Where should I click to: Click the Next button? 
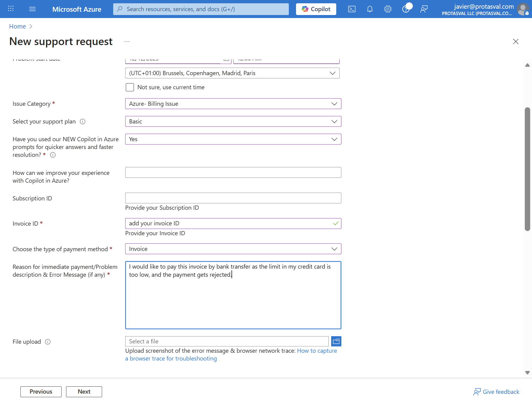click(x=84, y=392)
